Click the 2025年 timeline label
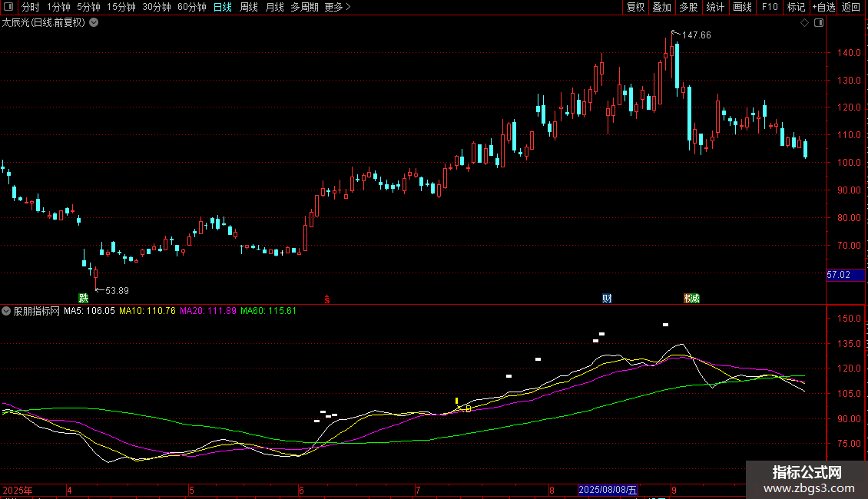868x499 pixels. [x=18, y=490]
